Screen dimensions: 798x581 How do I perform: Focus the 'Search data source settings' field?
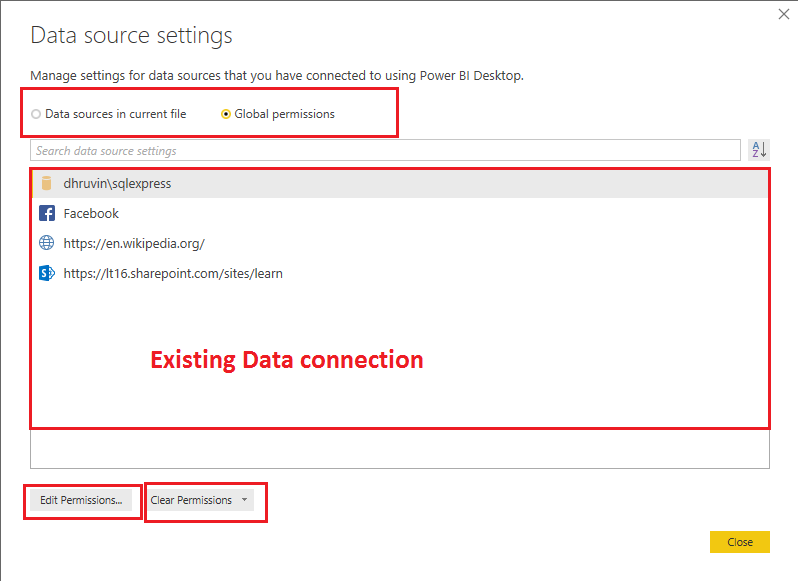[385, 151]
